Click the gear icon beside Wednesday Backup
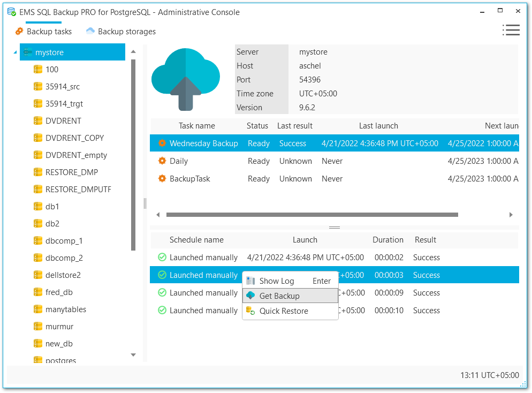The height and width of the screenshot is (393, 532). click(162, 143)
